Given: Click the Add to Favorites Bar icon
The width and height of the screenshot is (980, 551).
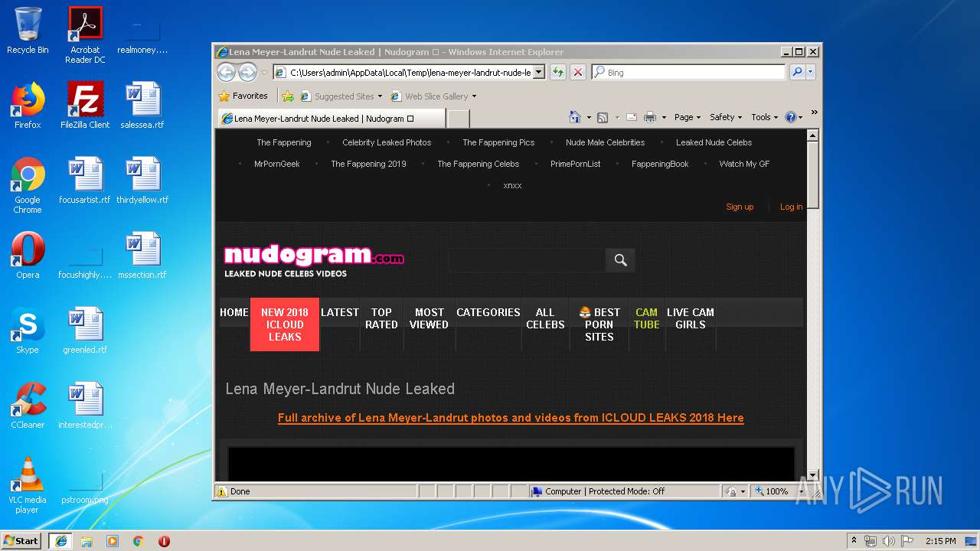Looking at the screenshot, I should coord(288,96).
